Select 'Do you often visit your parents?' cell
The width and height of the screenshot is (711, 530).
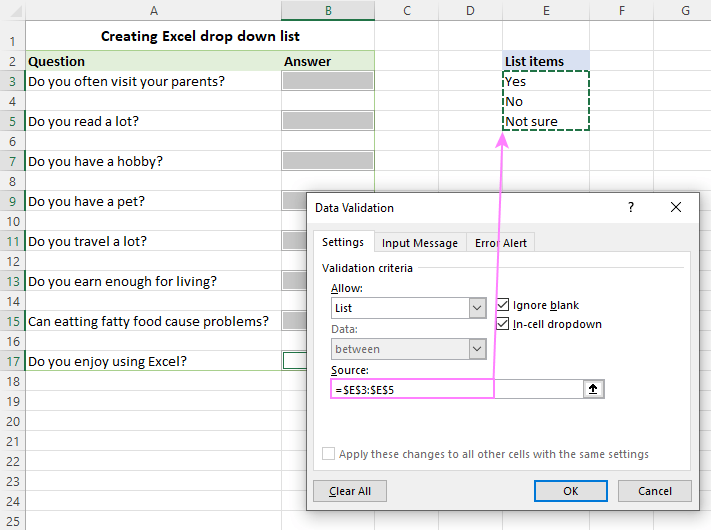pos(154,81)
